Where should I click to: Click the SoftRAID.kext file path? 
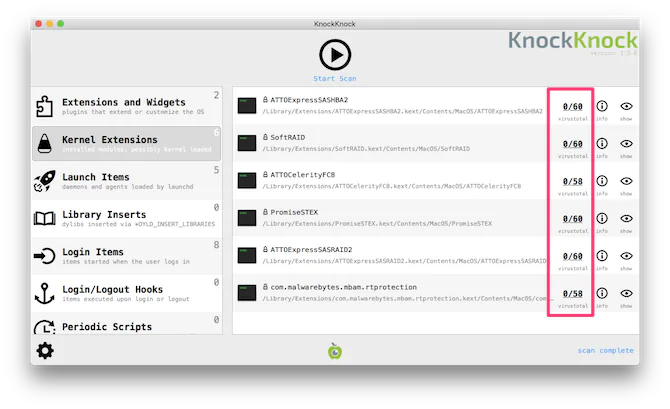[366, 149]
